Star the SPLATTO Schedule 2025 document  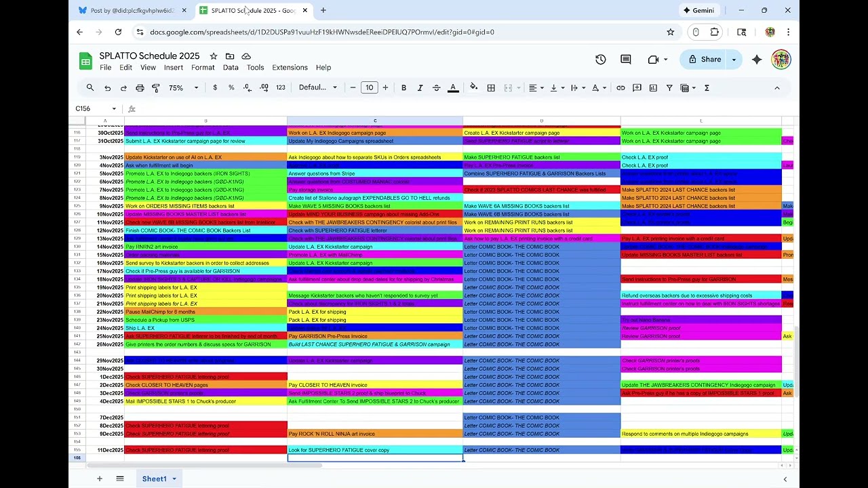(x=214, y=56)
